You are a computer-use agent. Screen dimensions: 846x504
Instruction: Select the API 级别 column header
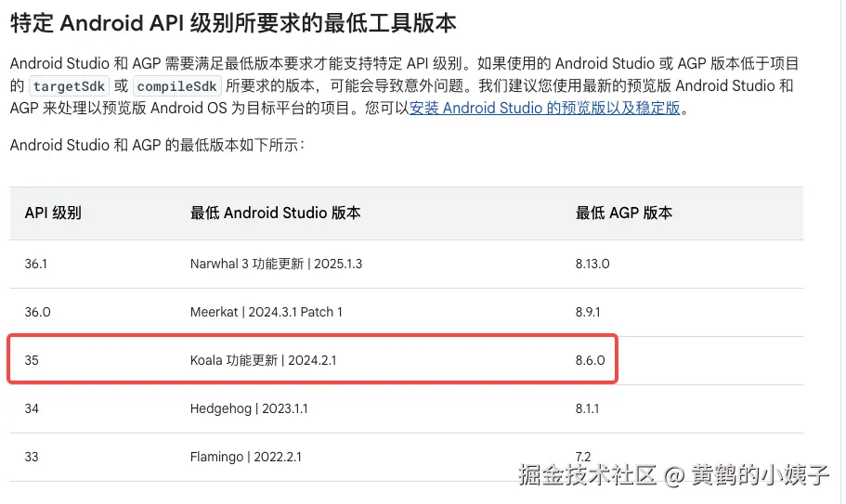(x=53, y=213)
